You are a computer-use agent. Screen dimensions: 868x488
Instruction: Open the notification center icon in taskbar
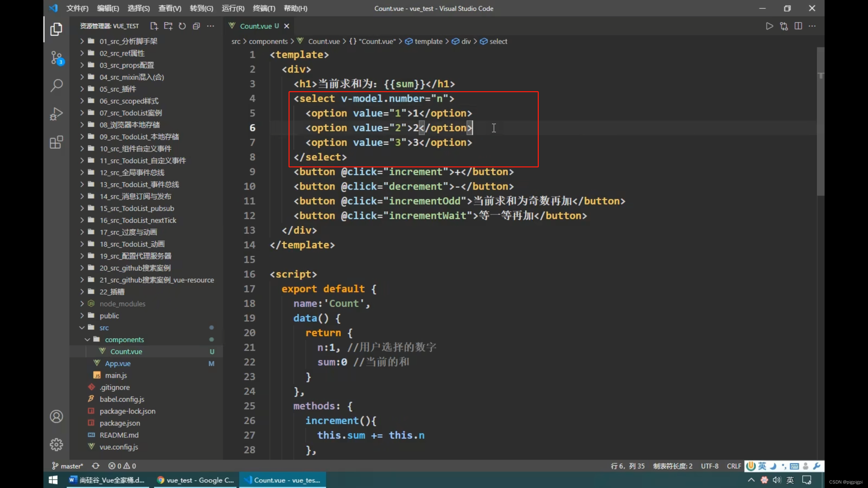click(807, 480)
